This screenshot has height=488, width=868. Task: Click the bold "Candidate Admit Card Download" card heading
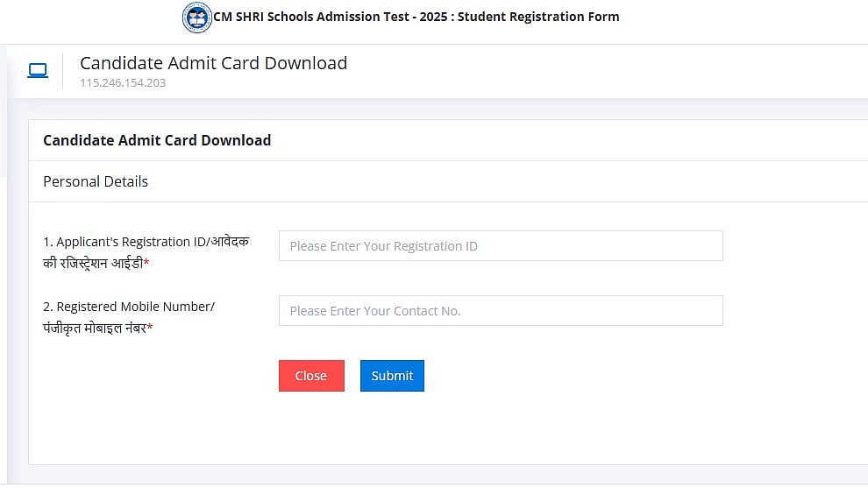point(157,140)
